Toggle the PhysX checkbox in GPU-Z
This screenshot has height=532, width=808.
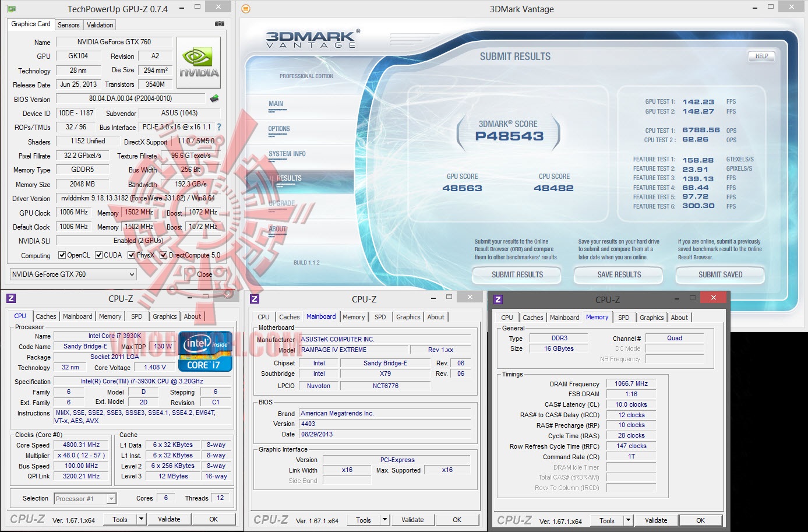coord(132,255)
